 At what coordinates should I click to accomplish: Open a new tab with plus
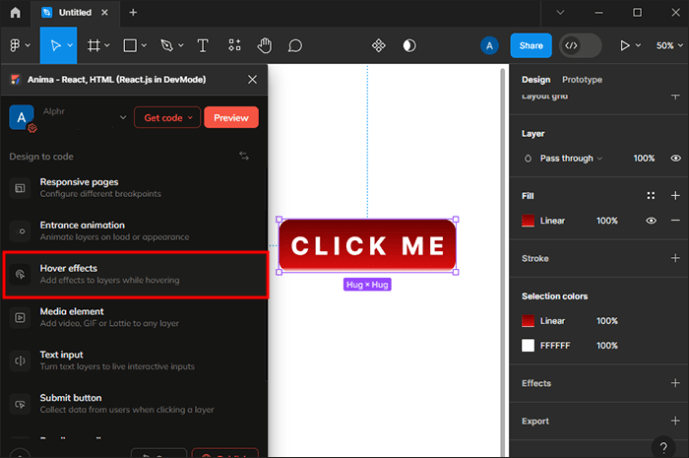133,12
